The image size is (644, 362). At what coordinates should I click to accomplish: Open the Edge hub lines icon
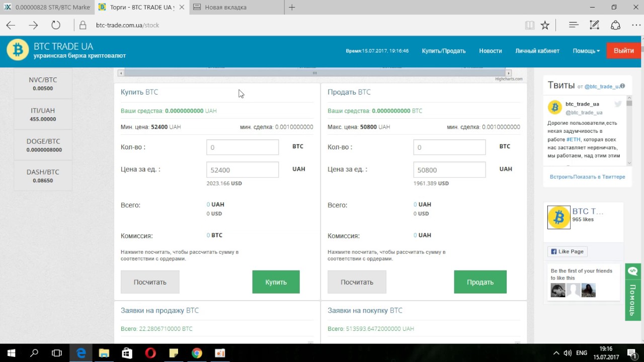[574, 25]
